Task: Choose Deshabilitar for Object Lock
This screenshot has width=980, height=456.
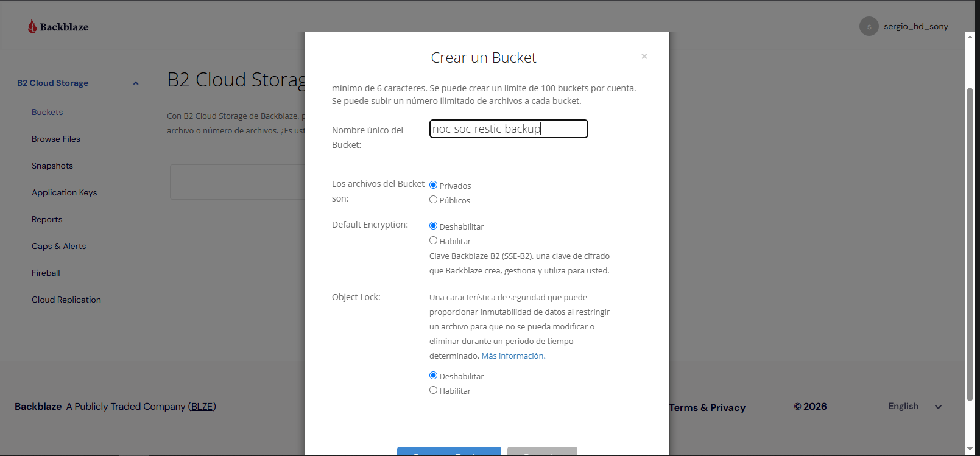Action: [x=433, y=376]
